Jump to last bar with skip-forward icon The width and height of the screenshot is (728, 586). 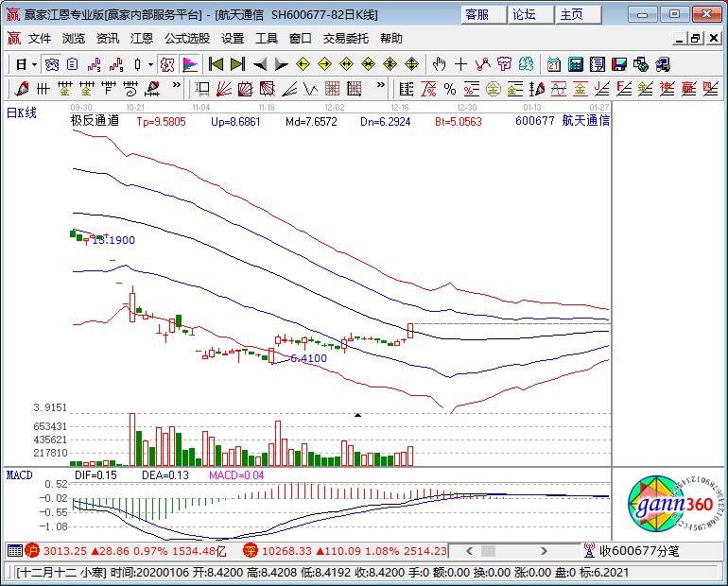coord(237,64)
